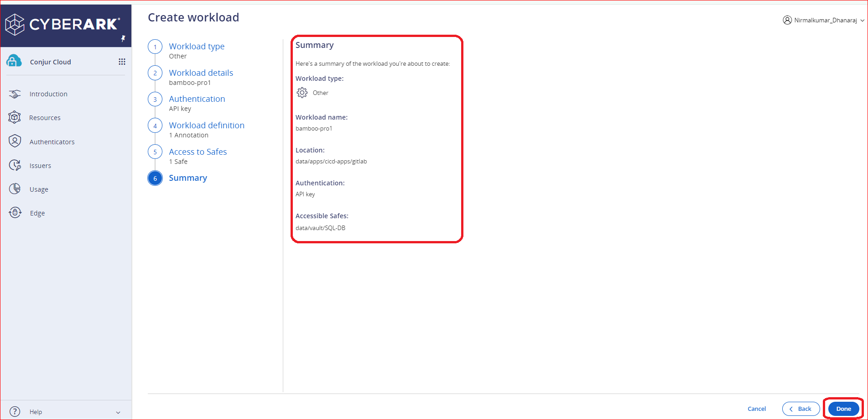Screen dimensions: 868x420
Task: Select the Conjur Cloud title
Action: [x=50, y=62]
